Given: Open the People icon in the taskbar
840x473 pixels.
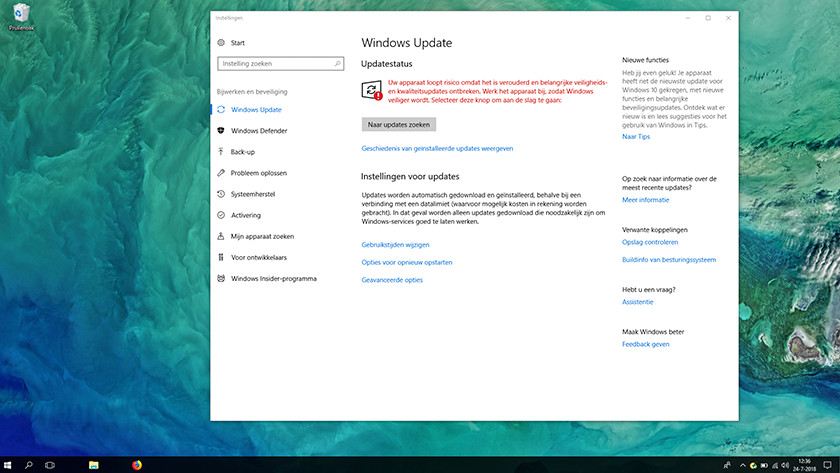Looking at the screenshot, I should [x=727, y=466].
